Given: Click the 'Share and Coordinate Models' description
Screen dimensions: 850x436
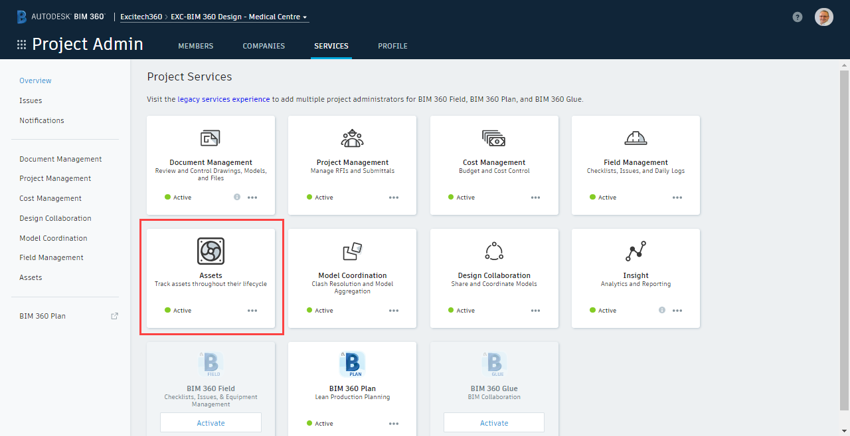Looking at the screenshot, I should pyautogui.click(x=494, y=284).
